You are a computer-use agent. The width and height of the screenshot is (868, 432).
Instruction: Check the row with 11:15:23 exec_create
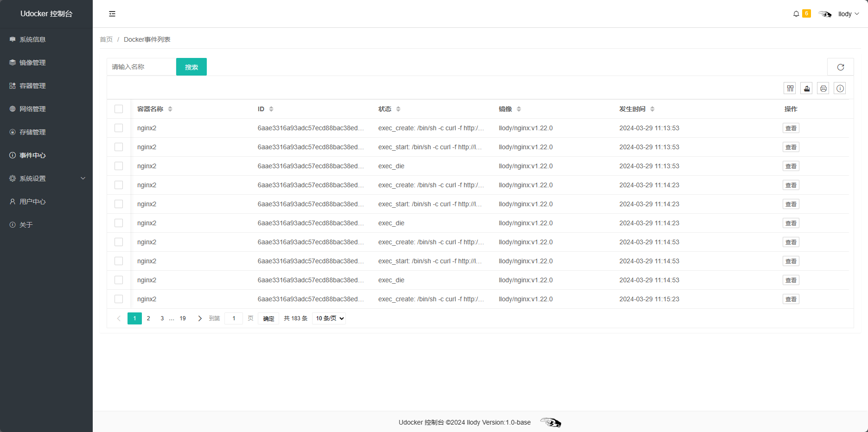(119, 299)
